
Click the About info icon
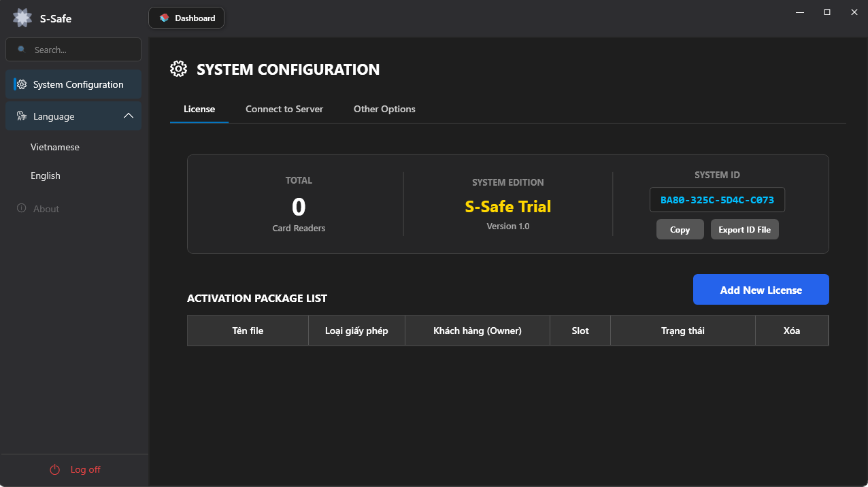[x=22, y=208]
